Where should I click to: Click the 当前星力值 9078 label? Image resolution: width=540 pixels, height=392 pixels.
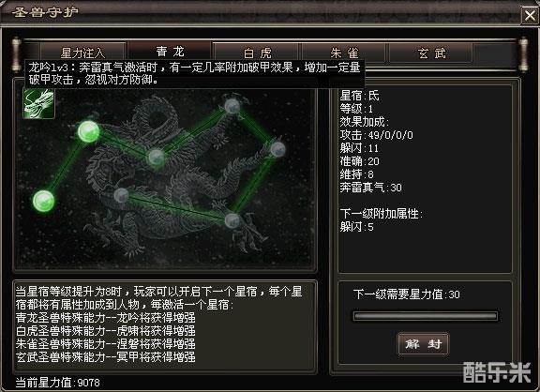pos(57,383)
